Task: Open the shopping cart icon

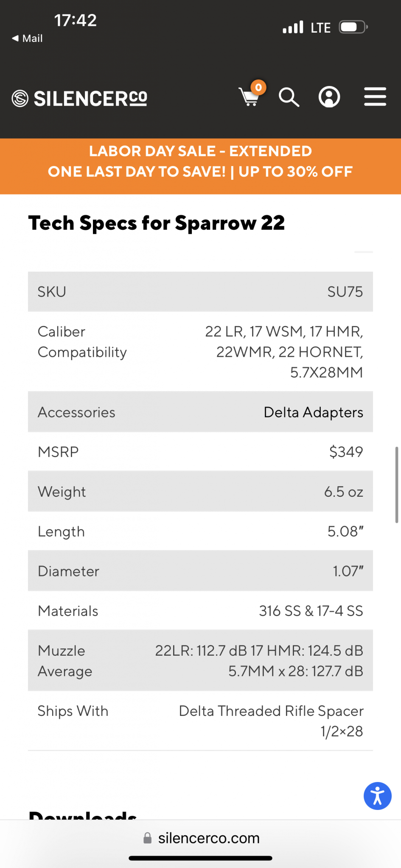Action: click(249, 97)
